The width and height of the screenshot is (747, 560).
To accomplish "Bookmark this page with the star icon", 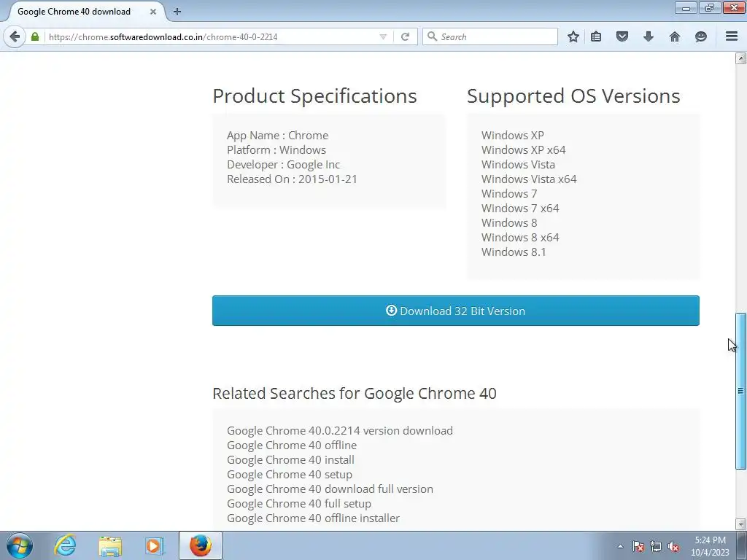I will click(x=573, y=36).
